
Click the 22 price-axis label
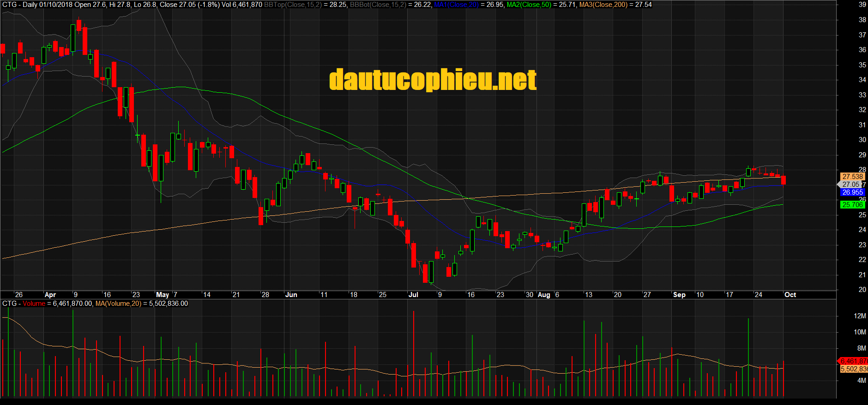862,260
